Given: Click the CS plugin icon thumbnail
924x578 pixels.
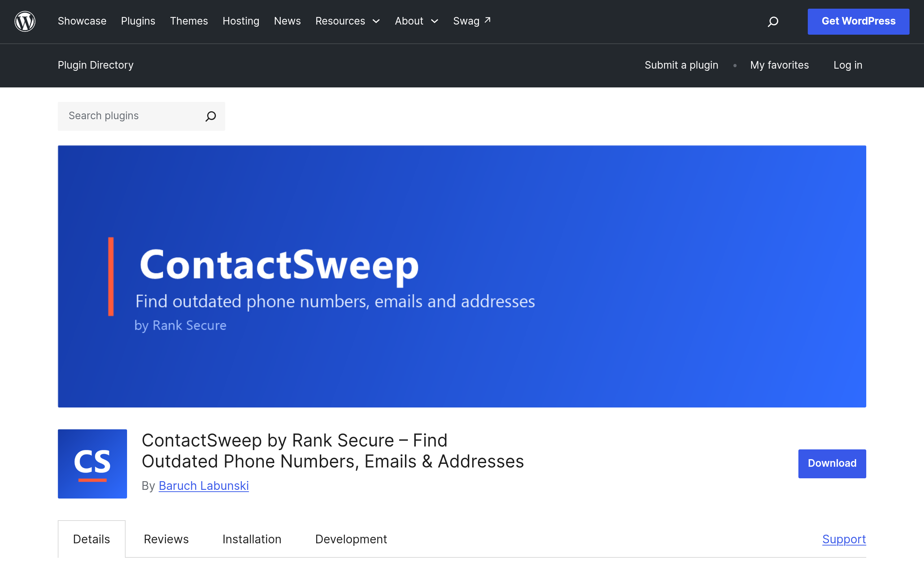Looking at the screenshot, I should click(92, 463).
